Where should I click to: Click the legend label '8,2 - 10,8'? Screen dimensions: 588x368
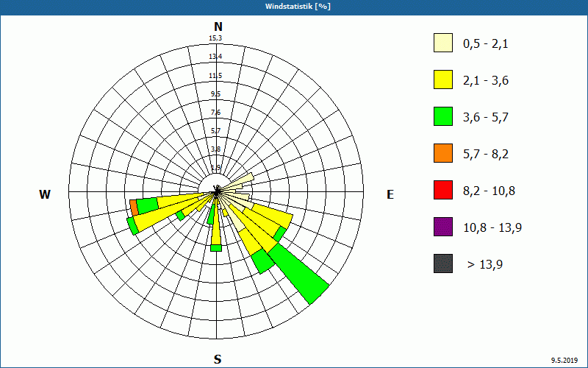pyautogui.click(x=489, y=191)
